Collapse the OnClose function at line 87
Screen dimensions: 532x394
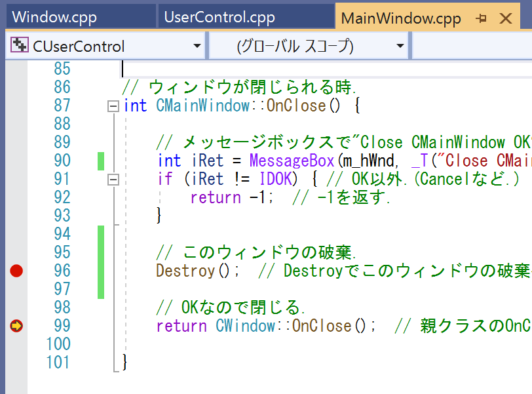113,106
